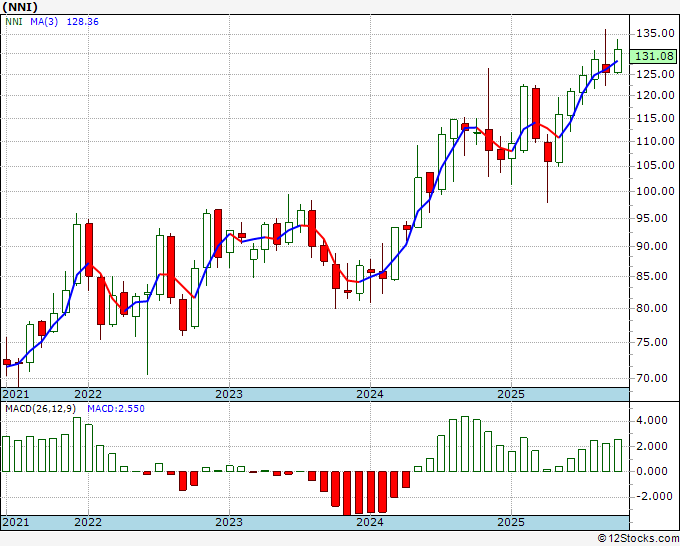Image resolution: width=680 pixels, height=546 pixels.
Task: Click 2025 on the price chart timeline
Action: (x=511, y=394)
